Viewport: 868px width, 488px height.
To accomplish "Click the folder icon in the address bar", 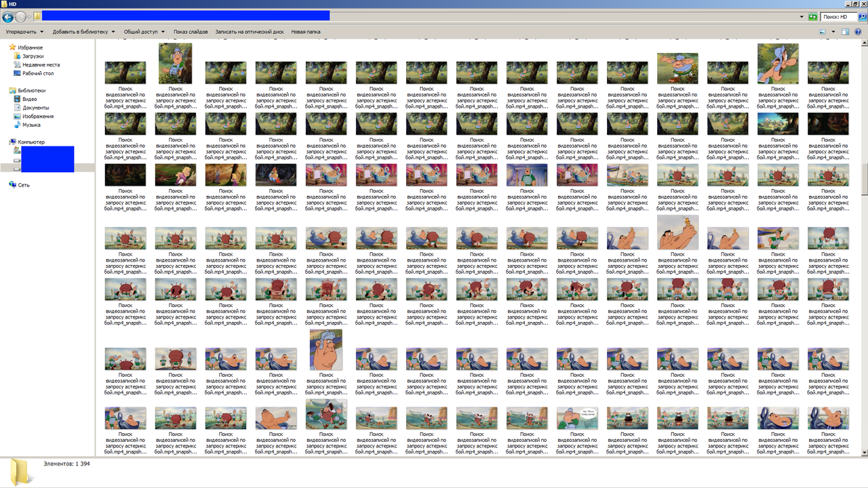I will point(37,16).
